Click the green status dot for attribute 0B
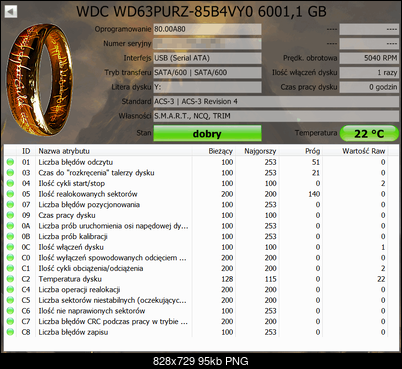Image resolution: width=402 pixels, height=369 pixels. [x=10, y=236]
